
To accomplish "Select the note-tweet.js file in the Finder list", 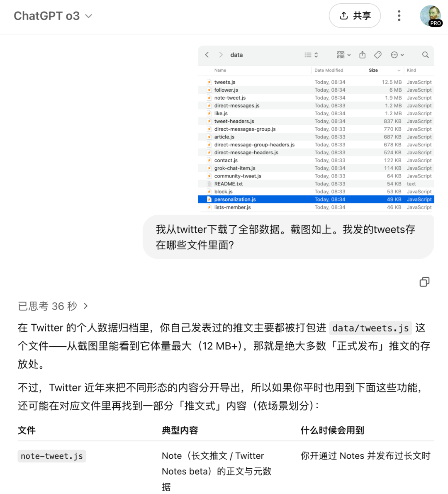I will [x=316, y=97].
